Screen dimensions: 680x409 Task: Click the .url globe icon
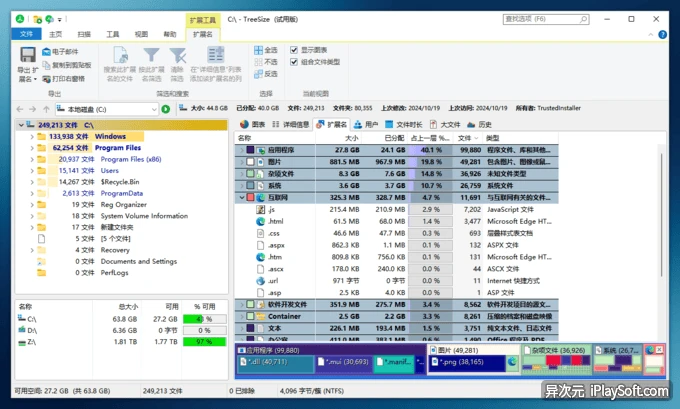pyautogui.click(x=260, y=281)
